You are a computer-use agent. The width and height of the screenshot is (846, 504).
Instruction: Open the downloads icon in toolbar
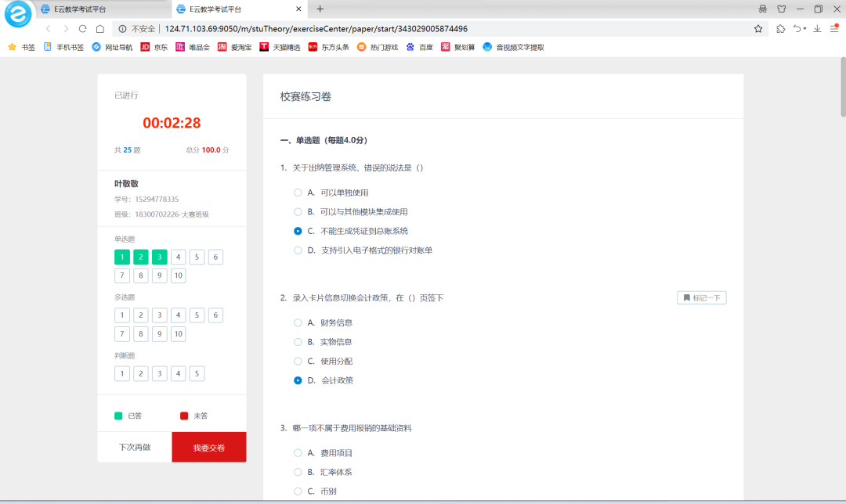[x=817, y=28]
